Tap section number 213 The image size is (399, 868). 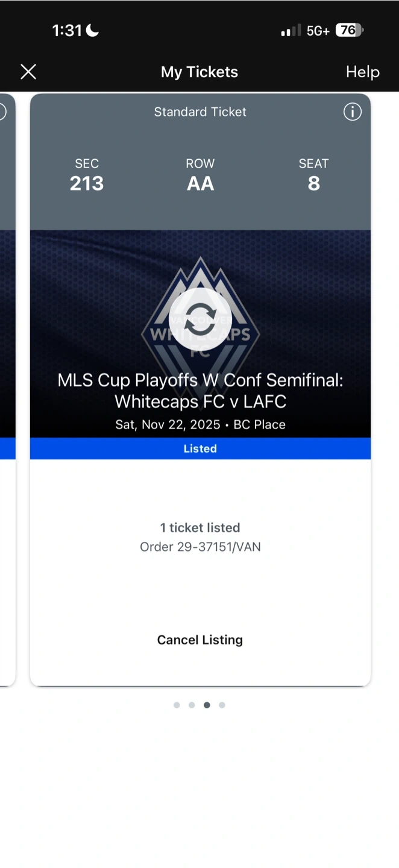coord(87,183)
